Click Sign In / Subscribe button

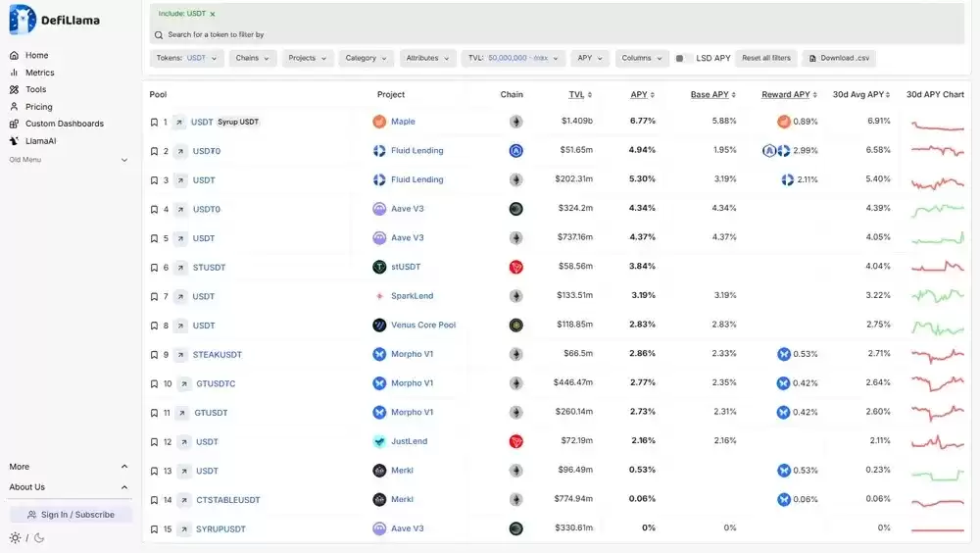pos(71,515)
